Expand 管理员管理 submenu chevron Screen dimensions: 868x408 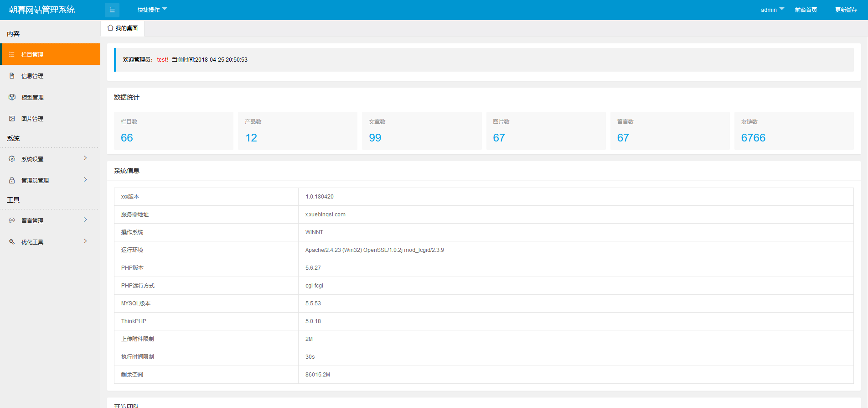tap(85, 179)
